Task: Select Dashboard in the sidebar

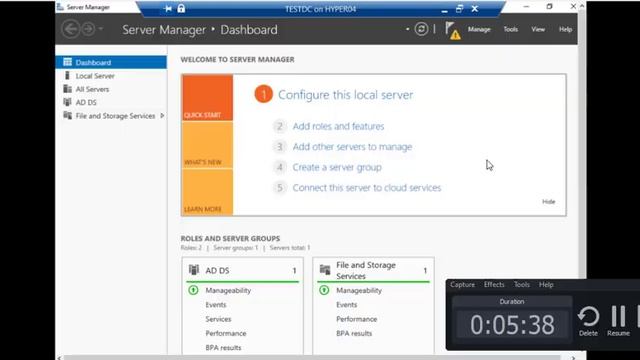Action: 111,62
